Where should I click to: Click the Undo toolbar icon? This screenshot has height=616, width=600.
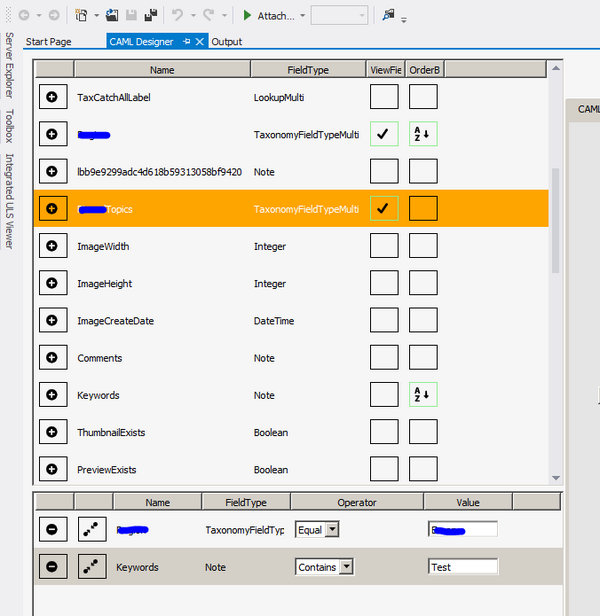point(177,16)
